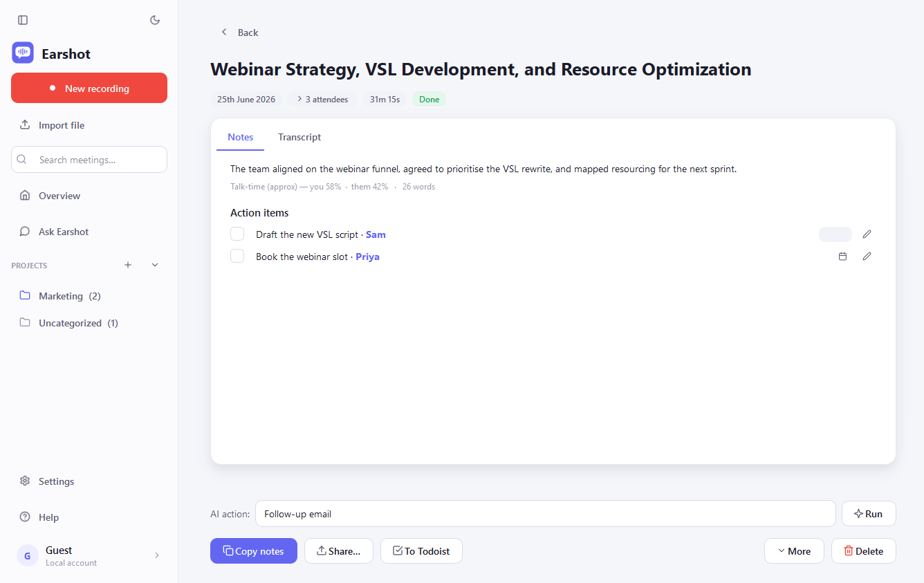
Task: Click the Earshot logo icon
Action: coord(23,53)
